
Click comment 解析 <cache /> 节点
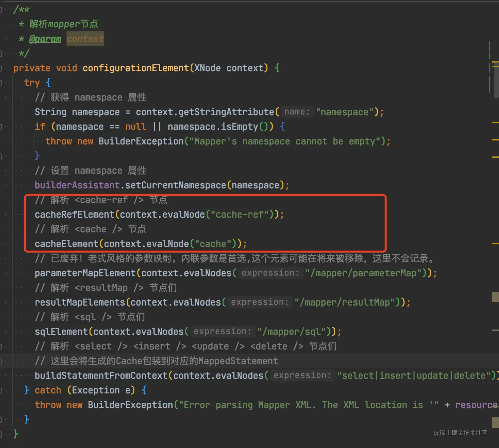90,229
